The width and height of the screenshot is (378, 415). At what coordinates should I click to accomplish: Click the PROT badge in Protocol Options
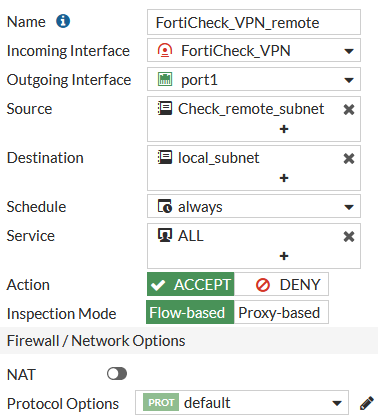161,403
